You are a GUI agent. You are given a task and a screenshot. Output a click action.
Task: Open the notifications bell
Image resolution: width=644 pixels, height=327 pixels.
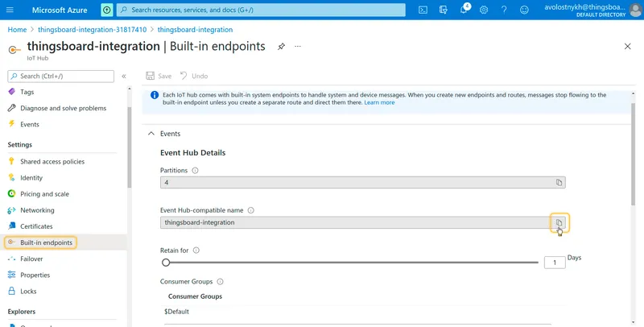point(464,10)
